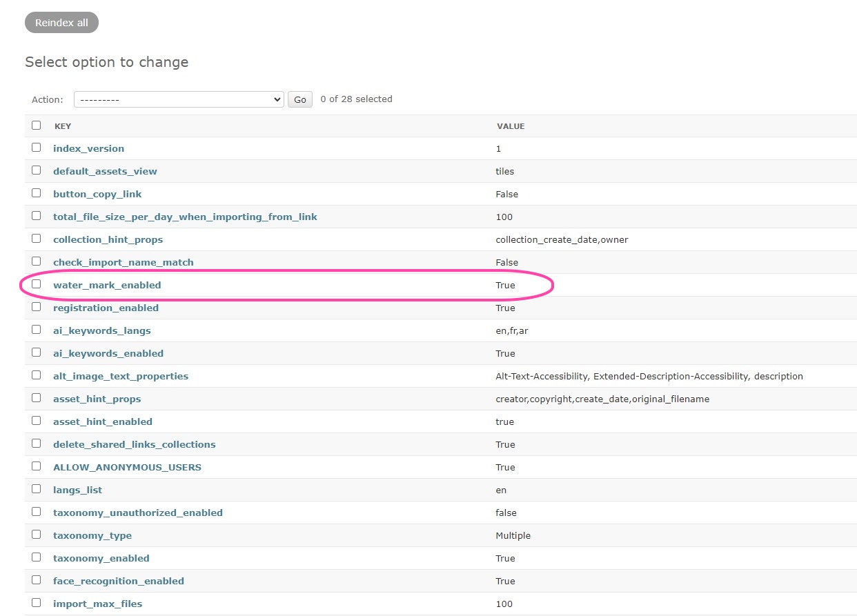Toggle the select-all checkbox in header
The height and width of the screenshot is (616, 857).
coord(36,126)
